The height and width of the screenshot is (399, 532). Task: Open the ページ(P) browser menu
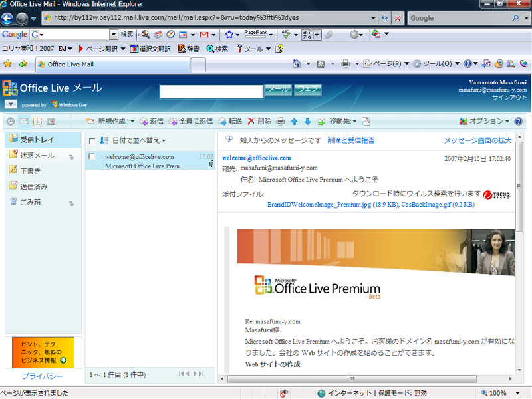pyautogui.click(x=386, y=63)
